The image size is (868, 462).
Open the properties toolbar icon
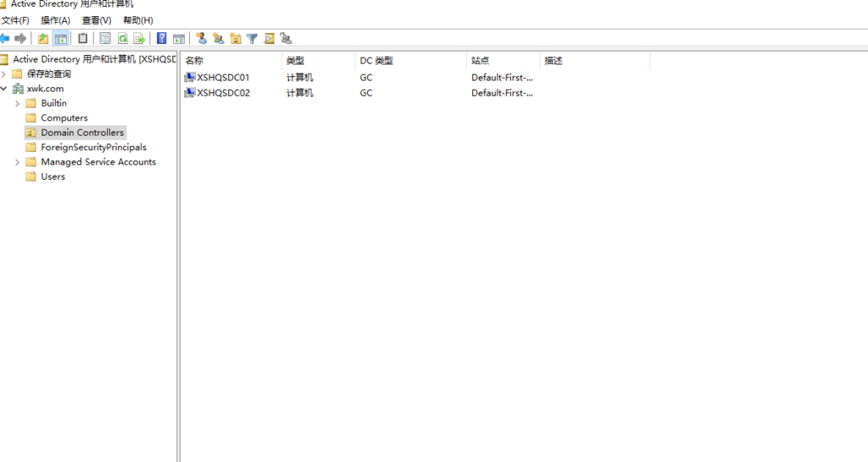[105, 38]
